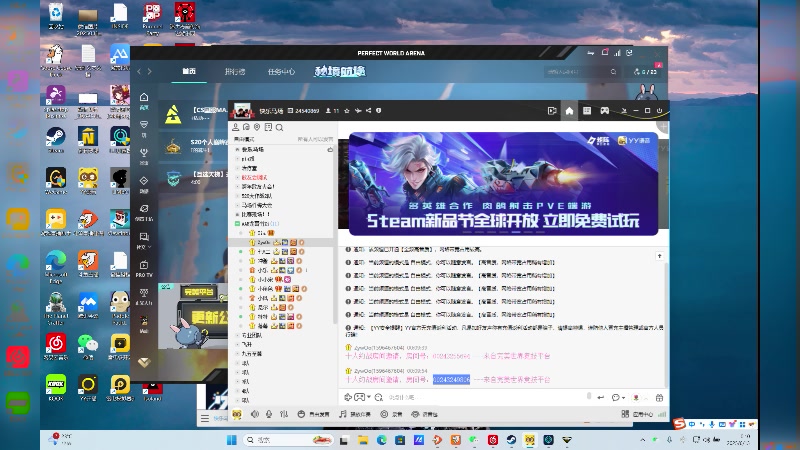This screenshot has height=450, width=800.
Task: Click the thumbs-up icon beside top channel
Action: [x=330, y=149]
